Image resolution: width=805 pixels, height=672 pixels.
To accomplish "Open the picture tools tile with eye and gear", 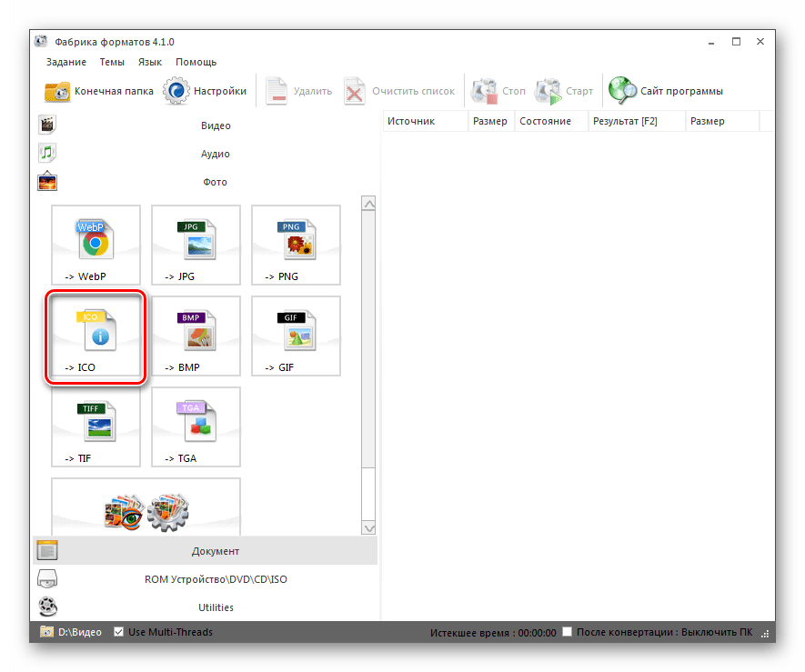I will [146, 507].
